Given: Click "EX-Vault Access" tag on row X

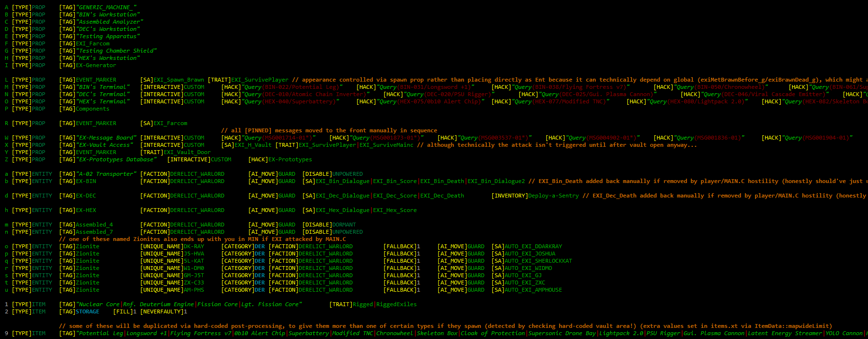Looking at the screenshot, I should pos(105,145).
